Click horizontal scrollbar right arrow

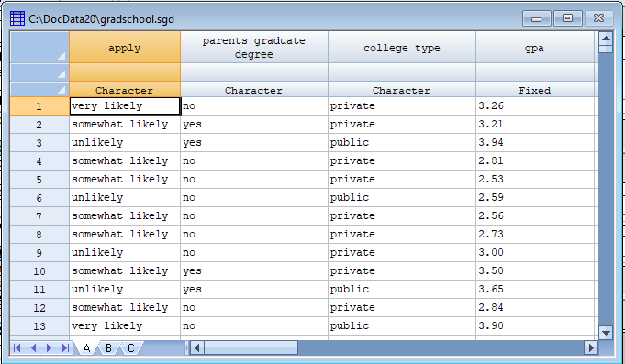pos(591,347)
